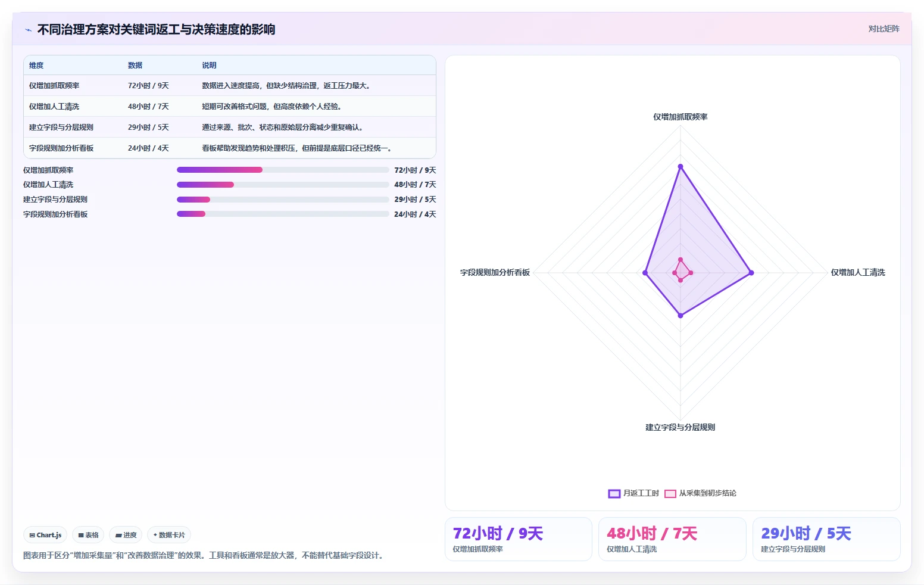The height and width of the screenshot is (585, 924).
Task: Click the purple radar point on the 仅增加人工清洗 axis
Action: coord(751,273)
